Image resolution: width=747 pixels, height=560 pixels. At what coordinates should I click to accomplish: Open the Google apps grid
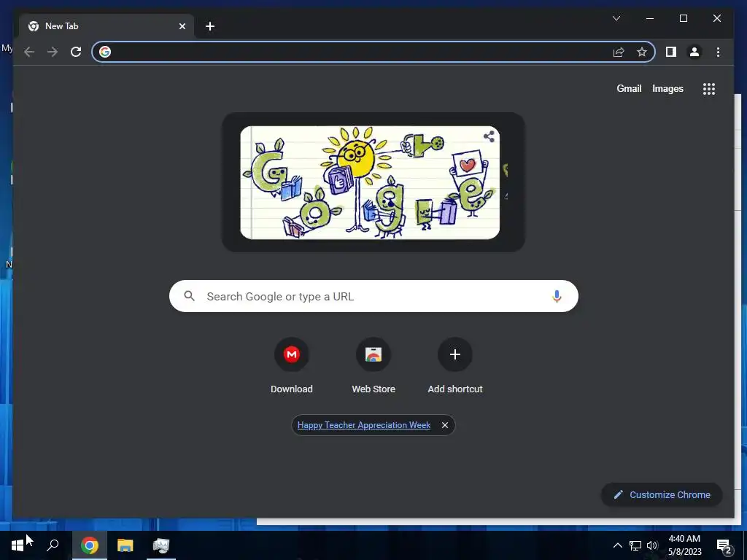point(709,89)
